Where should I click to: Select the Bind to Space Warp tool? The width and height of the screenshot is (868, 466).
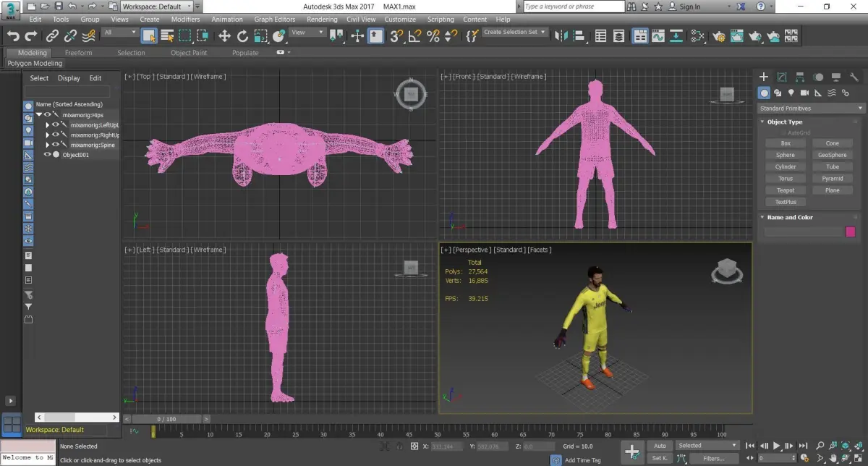[x=89, y=35]
